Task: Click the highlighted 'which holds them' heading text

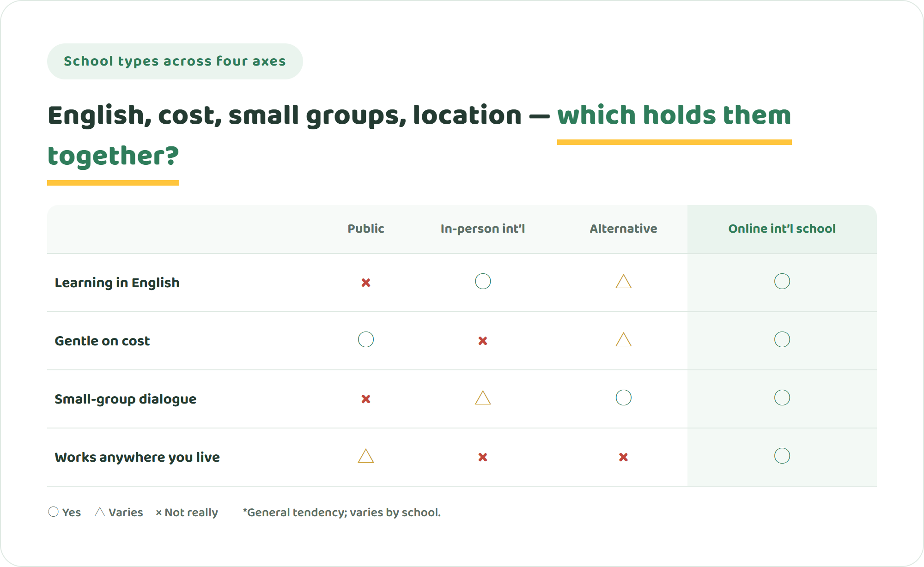Action: [x=674, y=115]
